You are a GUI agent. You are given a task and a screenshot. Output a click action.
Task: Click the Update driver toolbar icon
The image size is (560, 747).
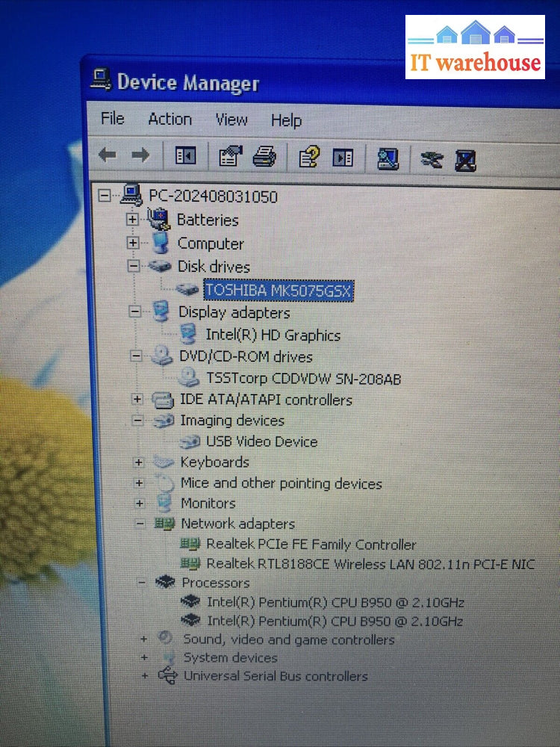click(432, 160)
